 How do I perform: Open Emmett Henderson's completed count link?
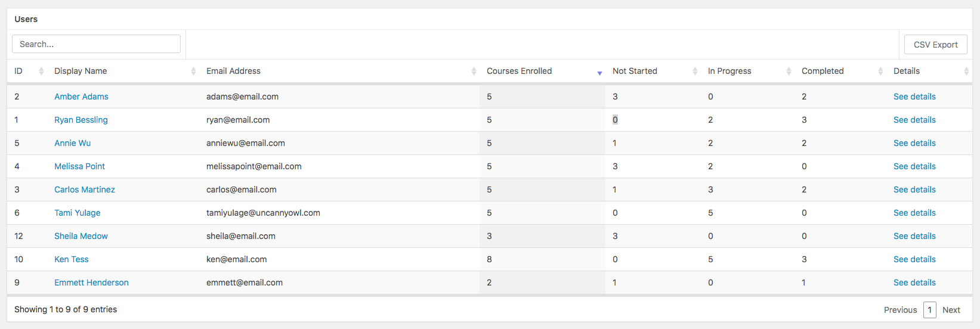[x=803, y=283]
